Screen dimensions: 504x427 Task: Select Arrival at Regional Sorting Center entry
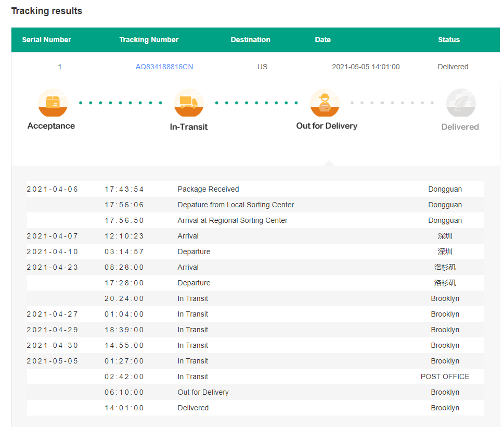coord(232,220)
